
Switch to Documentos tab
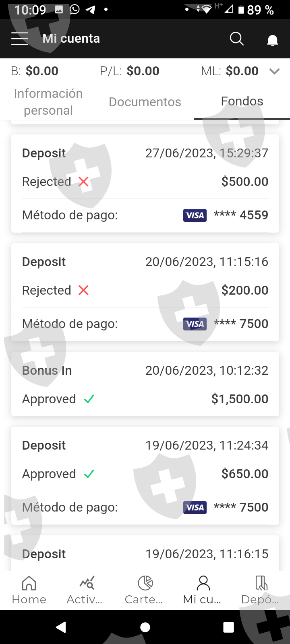[145, 102]
